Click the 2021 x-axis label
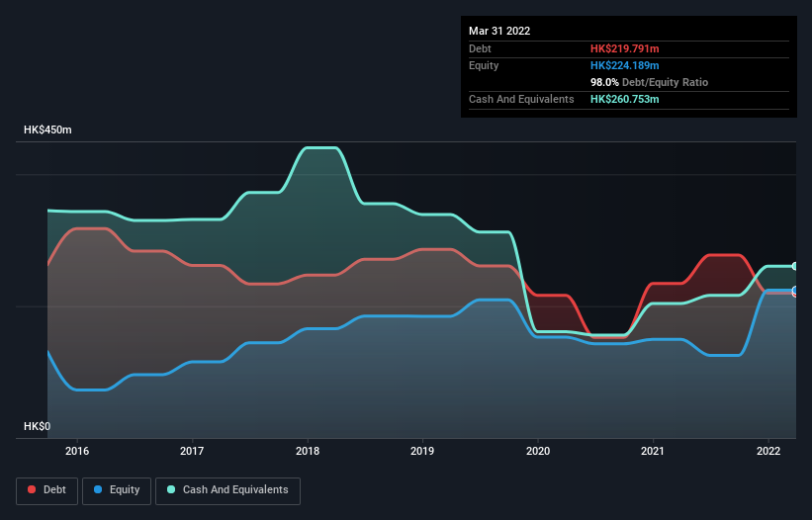Screen dimensions: 812x520 pyautogui.click(x=653, y=451)
